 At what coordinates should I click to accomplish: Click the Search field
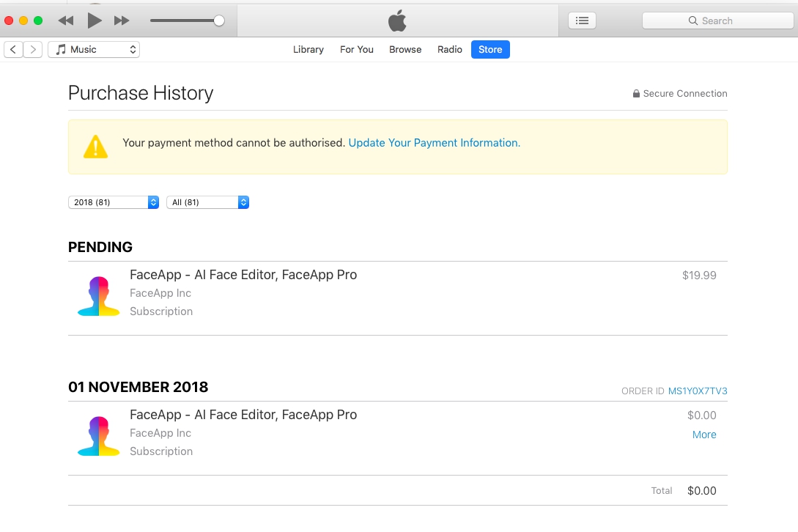[717, 21]
